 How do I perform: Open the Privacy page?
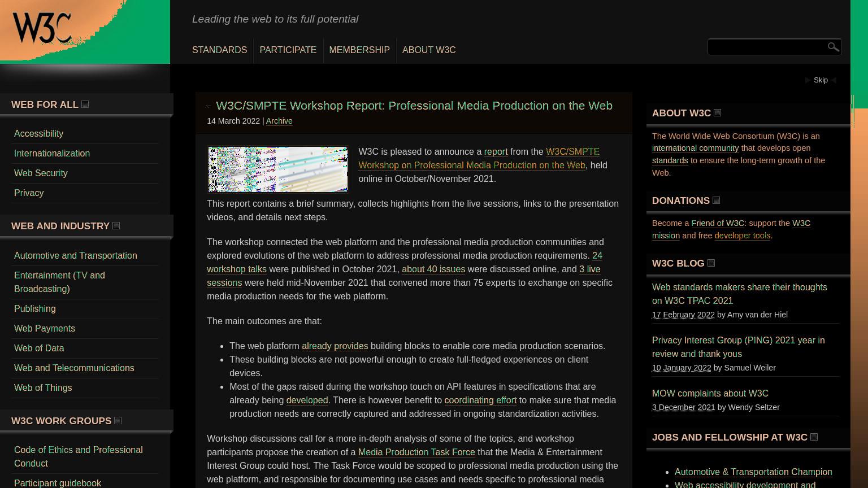pos(29,193)
